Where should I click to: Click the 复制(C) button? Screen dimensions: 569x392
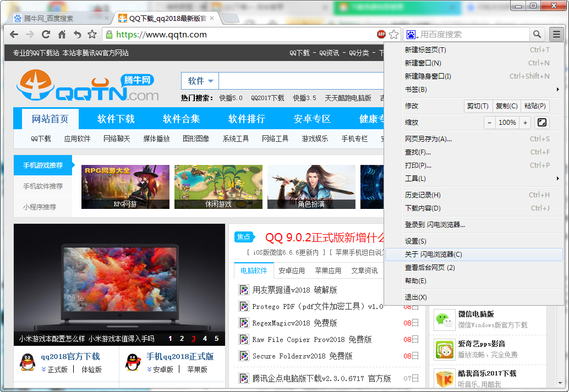pos(507,106)
